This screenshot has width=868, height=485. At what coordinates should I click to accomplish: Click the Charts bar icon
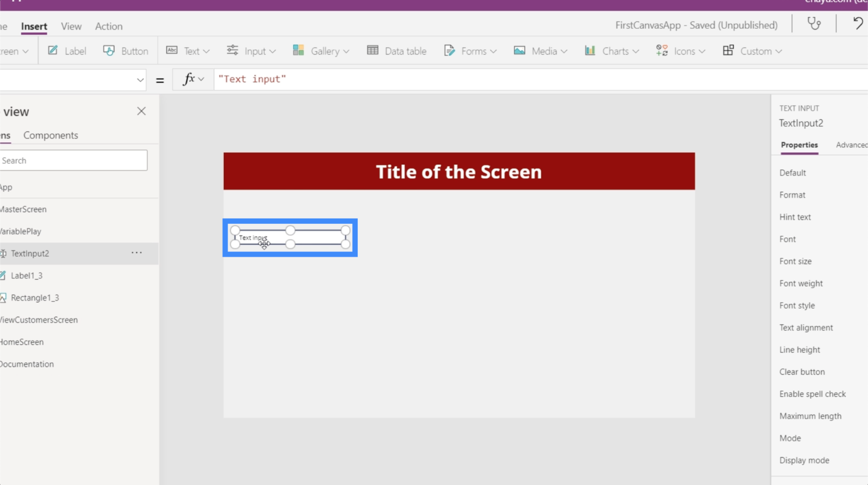[590, 50]
